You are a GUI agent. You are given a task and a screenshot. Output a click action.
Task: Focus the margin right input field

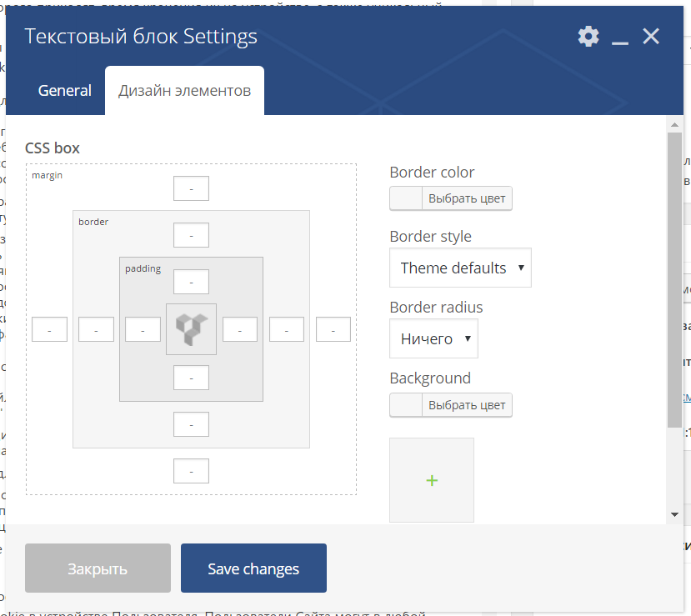click(x=333, y=329)
